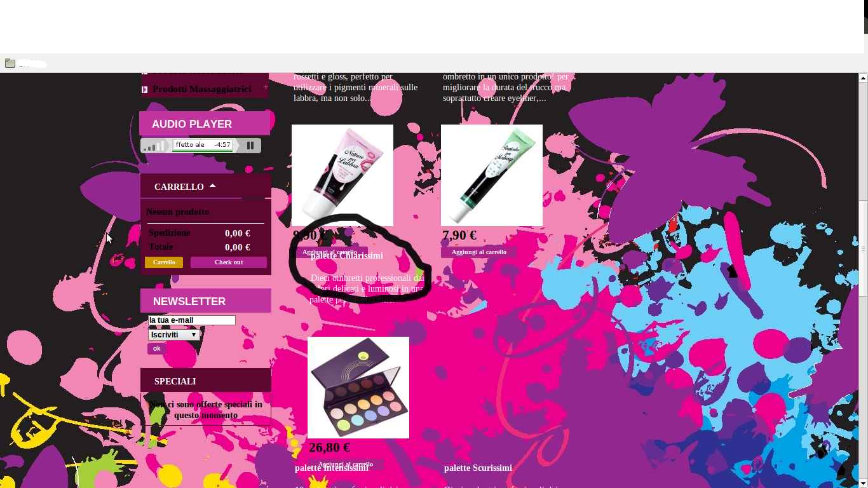Collapse the Carrello block with the arrow
This screenshot has height=488, width=868.
click(213, 186)
